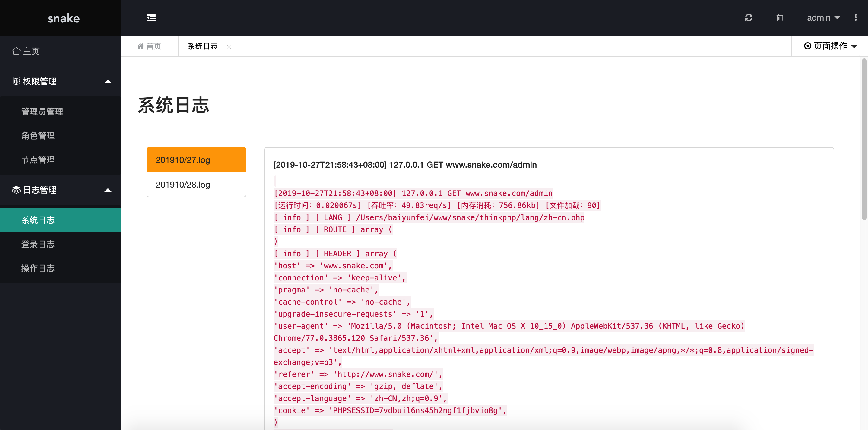Click the trash clear-cache icon
The height and width of the screenshot is (430, 868).
click(779, 17)
